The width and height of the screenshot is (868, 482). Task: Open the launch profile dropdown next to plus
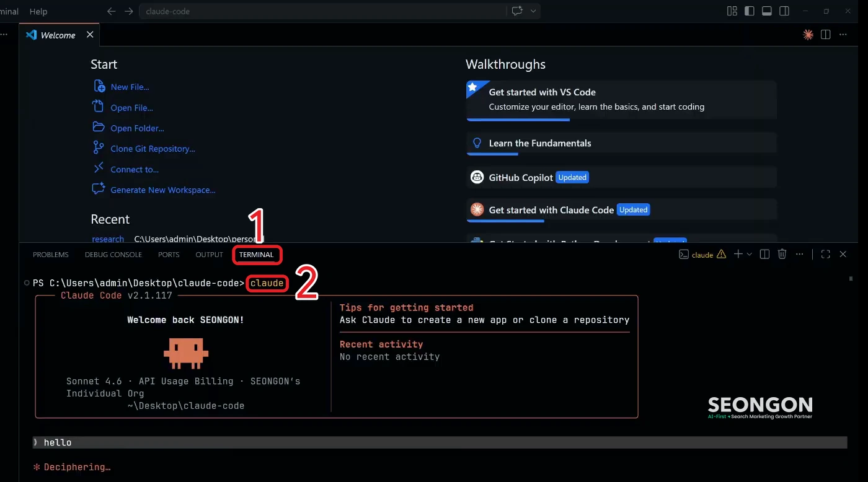click(x=750, y=254)
